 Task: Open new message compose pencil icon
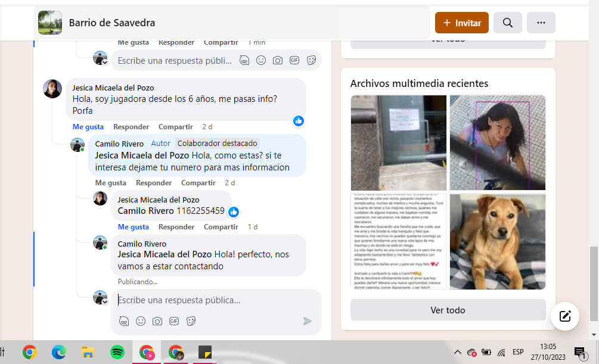click(x=565, y=316)
